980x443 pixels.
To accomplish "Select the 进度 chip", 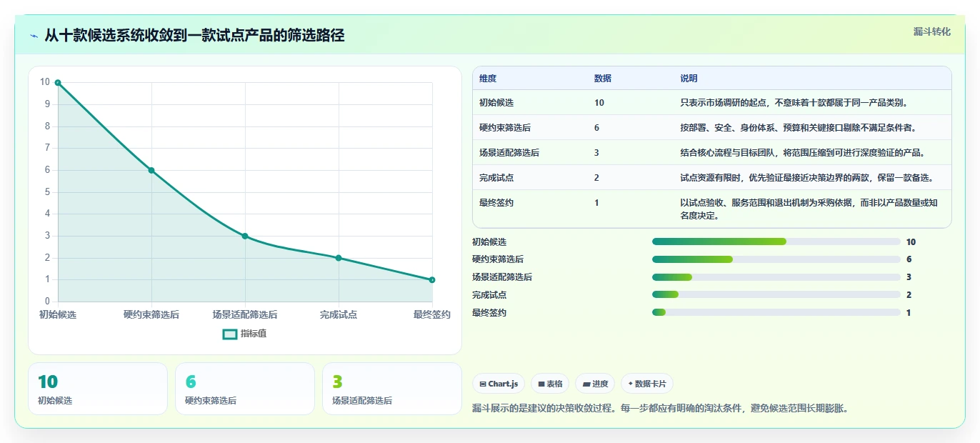I will click(595, 384).
